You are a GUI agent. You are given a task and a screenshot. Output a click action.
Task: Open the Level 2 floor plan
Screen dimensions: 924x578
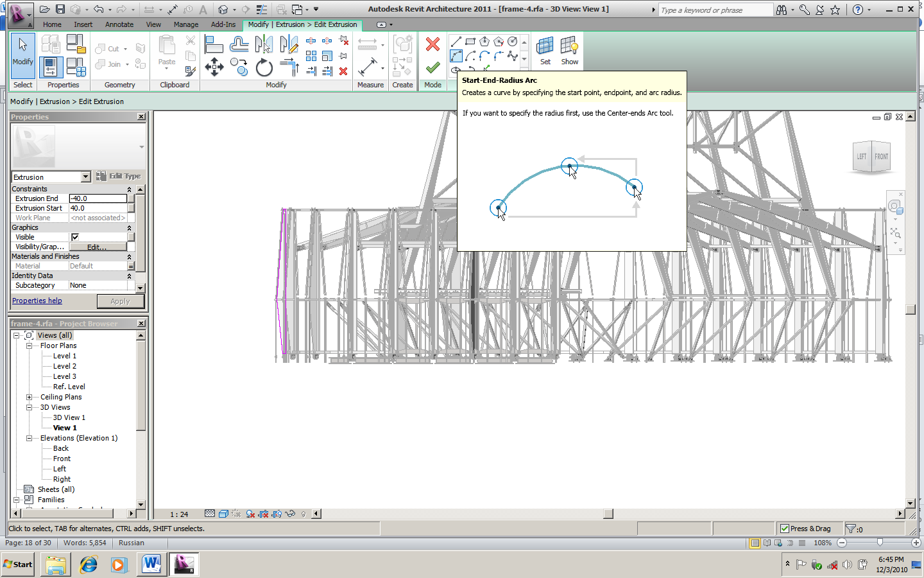point(65,366)
